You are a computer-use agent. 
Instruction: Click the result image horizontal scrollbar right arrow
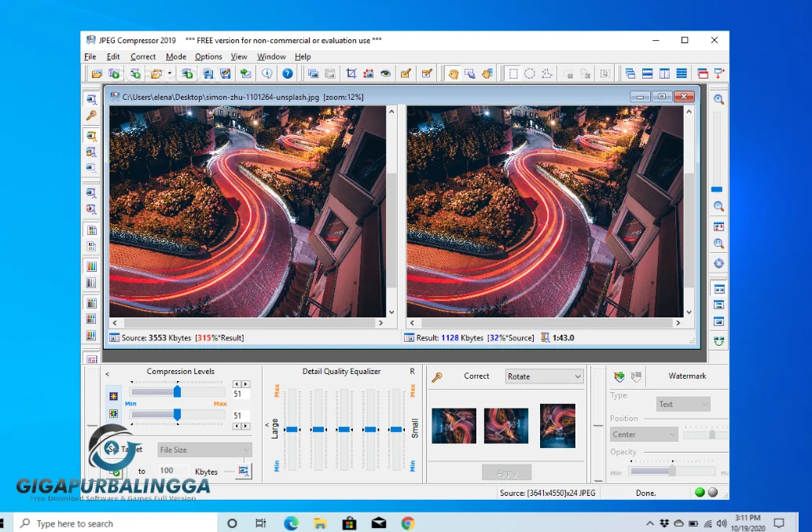coord(678,323)
